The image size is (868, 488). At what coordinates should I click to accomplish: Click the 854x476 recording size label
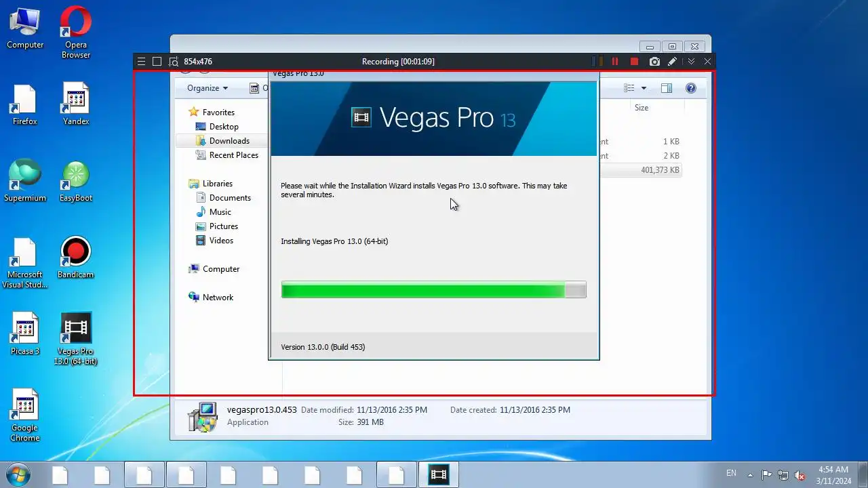[198, 62]
